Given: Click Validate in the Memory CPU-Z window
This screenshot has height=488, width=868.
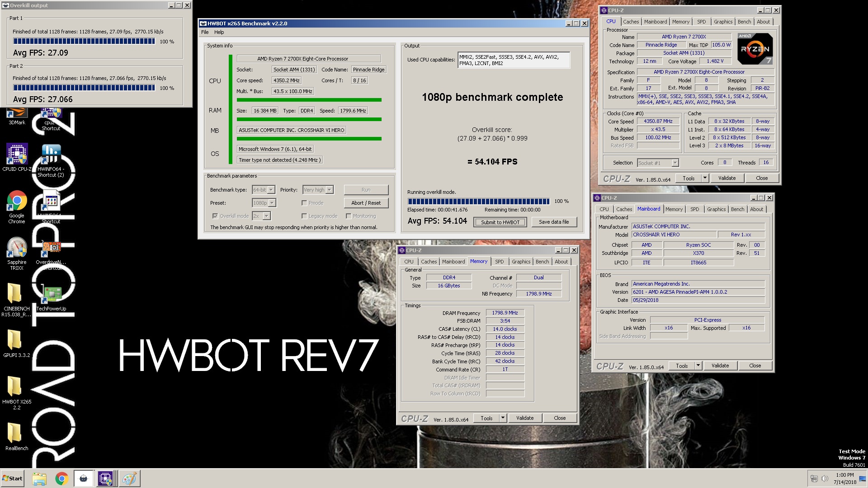Looking at the screenshot, I should (525, 418).
